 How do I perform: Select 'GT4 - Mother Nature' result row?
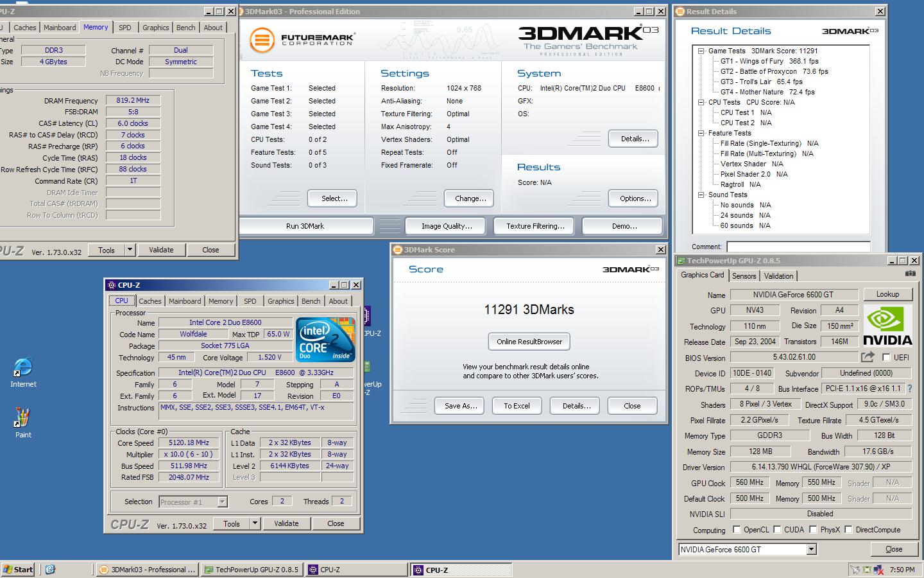coord(767,92)
